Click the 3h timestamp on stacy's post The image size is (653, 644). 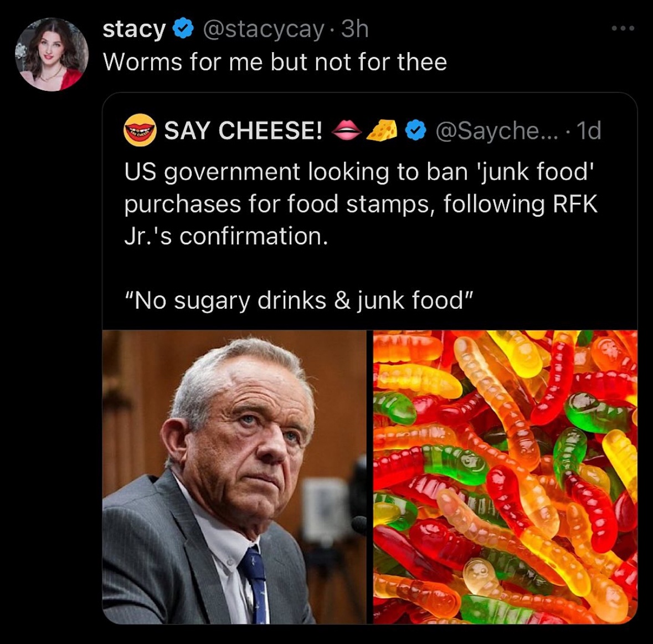355,29
